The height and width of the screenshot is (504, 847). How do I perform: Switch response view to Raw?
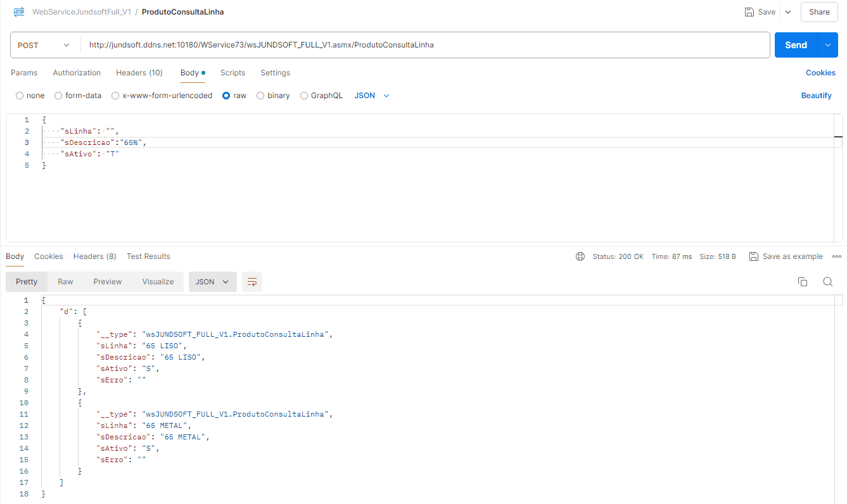(65, 282)
